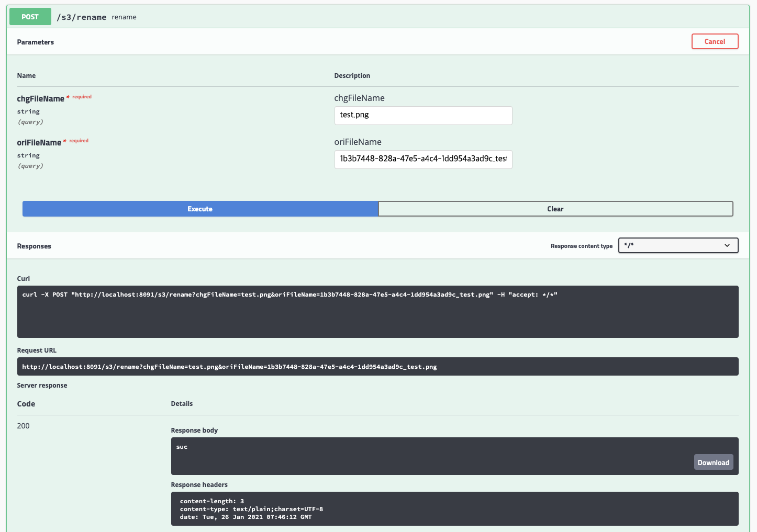
Task: Clear the response with Clear button
Action: point(555,209)
